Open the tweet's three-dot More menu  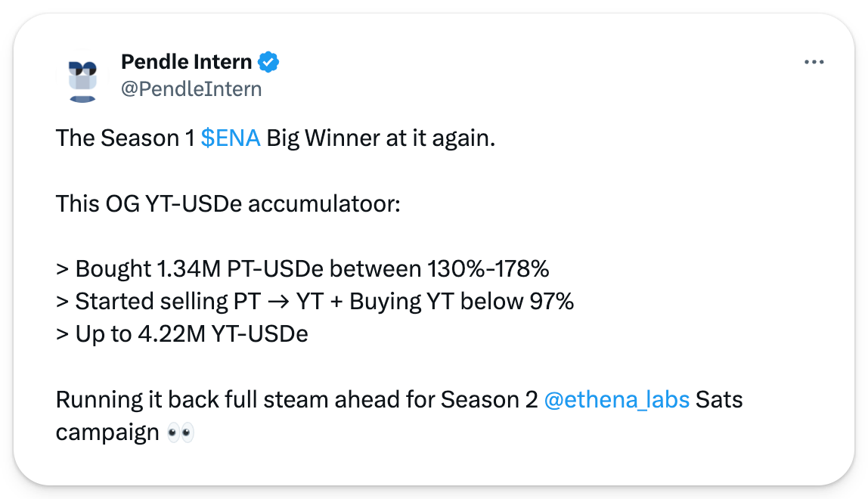coord(814,62)
